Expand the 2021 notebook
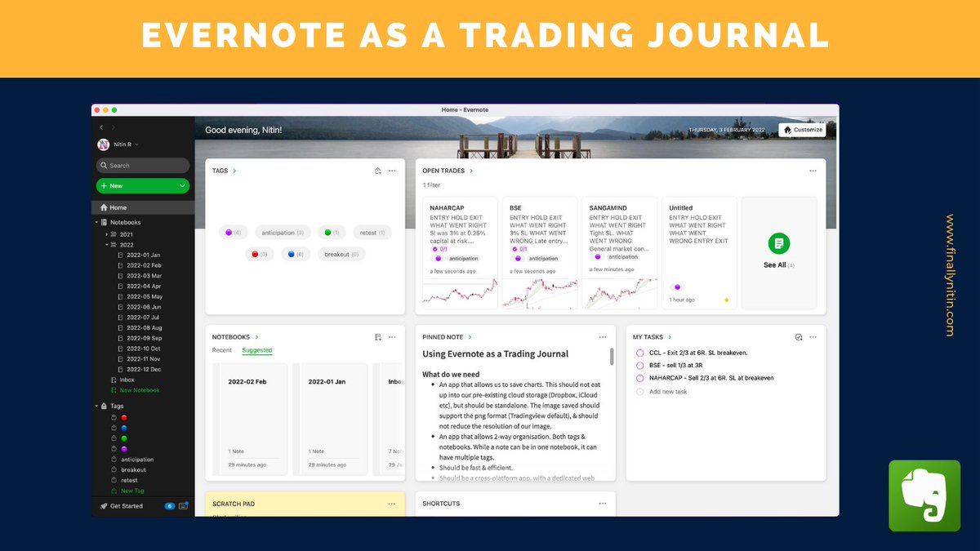 coord(106,234)
